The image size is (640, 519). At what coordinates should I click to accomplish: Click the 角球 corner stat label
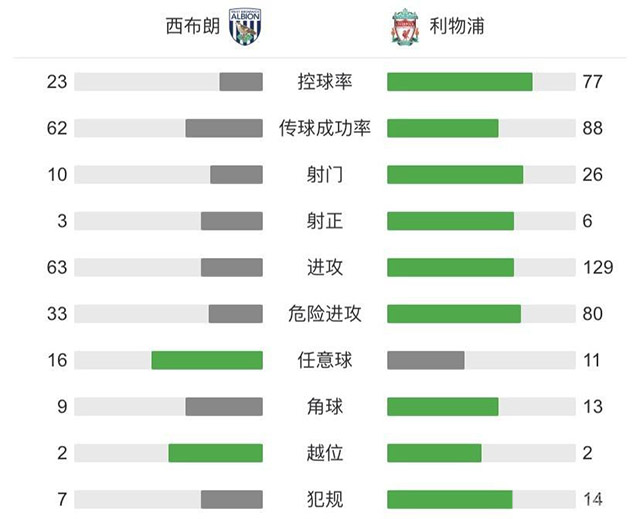tap(324, 407)
